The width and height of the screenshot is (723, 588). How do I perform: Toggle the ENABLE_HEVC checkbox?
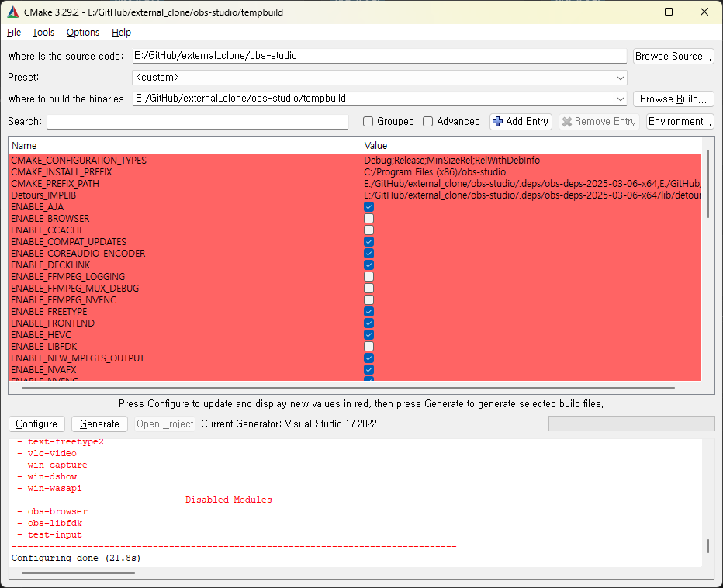(369, 335)
